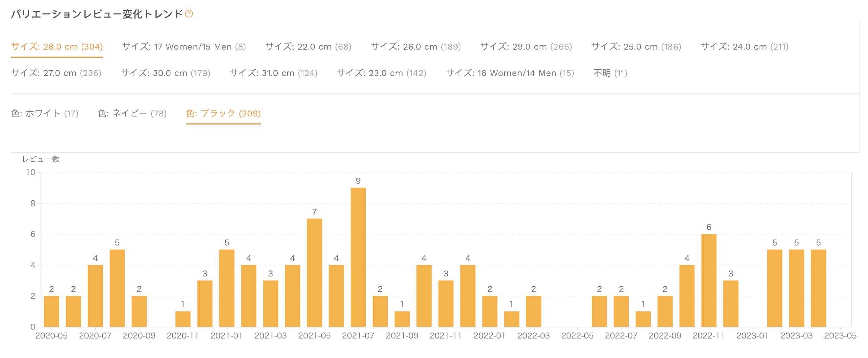Click the 2021-09 bar showing 1 review
The width and height of the screenshot is (868, 358).
click(402, 319)
